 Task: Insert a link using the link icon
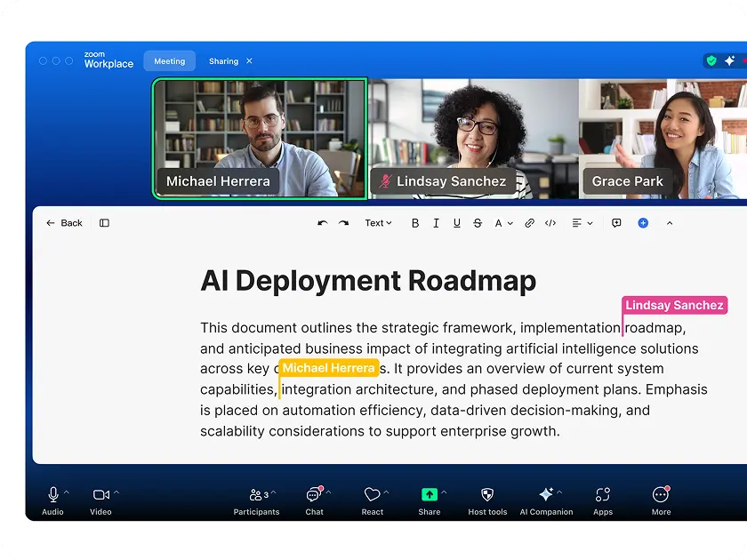click(529, 223)
